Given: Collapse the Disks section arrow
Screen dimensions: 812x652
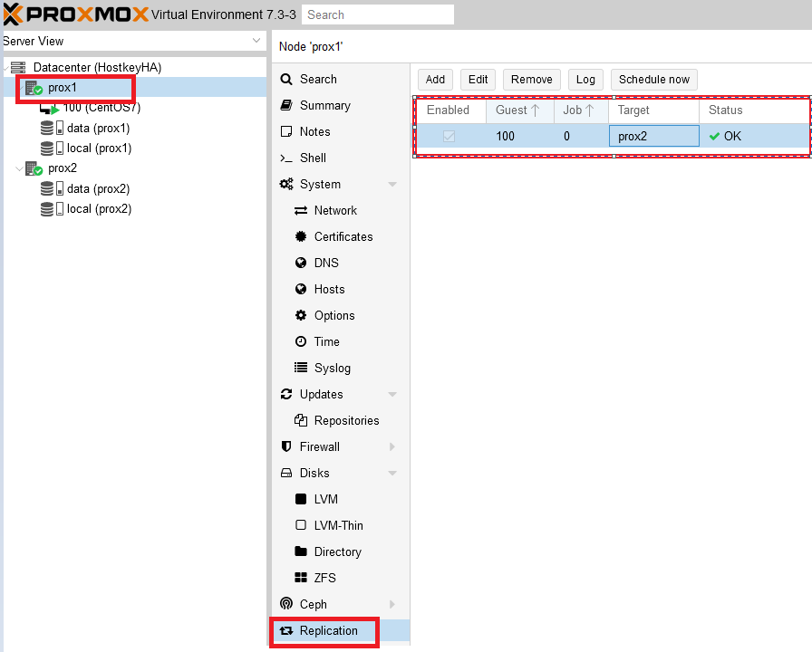Looking at the screenshot, I should point(392,474).
